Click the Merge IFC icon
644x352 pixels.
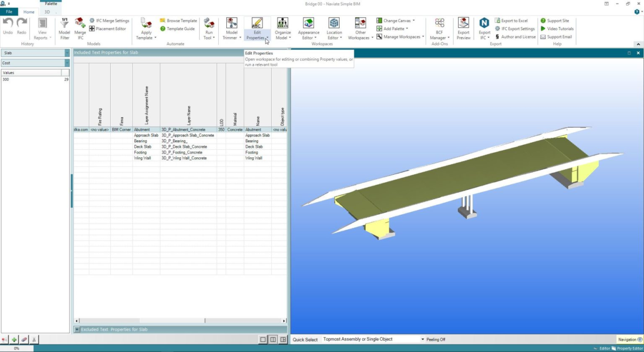80,28
